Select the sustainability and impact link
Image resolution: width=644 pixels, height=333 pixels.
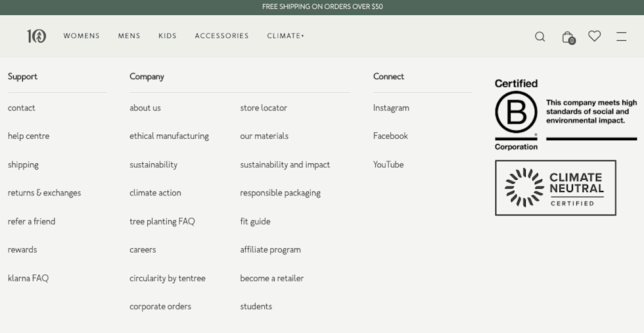pyautogui.click(x=285, y=165)
